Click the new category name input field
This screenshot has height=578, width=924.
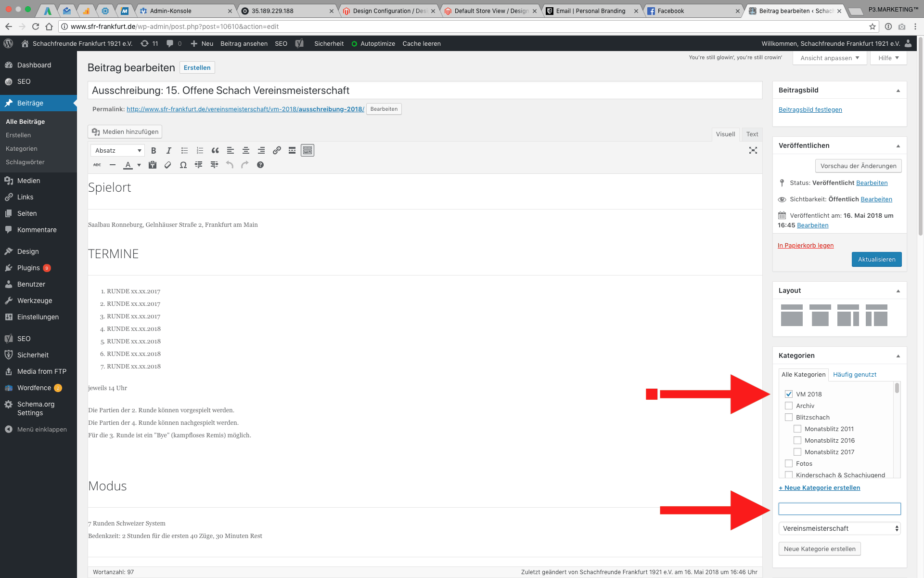click(x=839, y=509)
